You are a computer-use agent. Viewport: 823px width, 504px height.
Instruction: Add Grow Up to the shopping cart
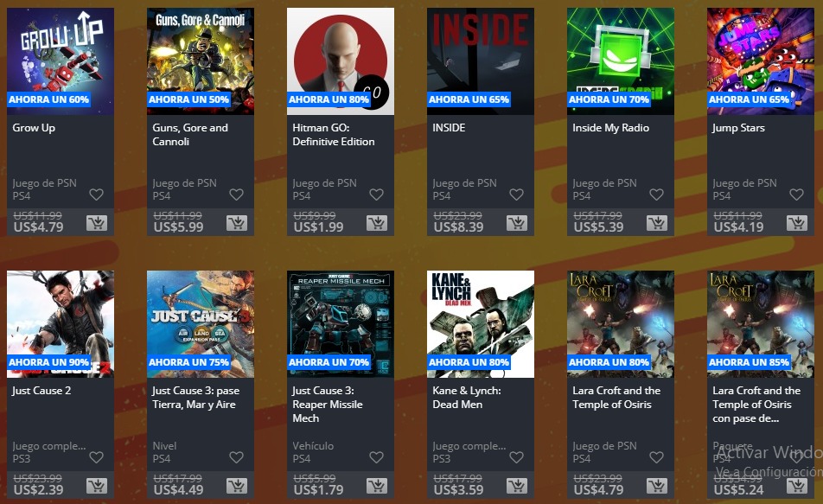point(97,223)
